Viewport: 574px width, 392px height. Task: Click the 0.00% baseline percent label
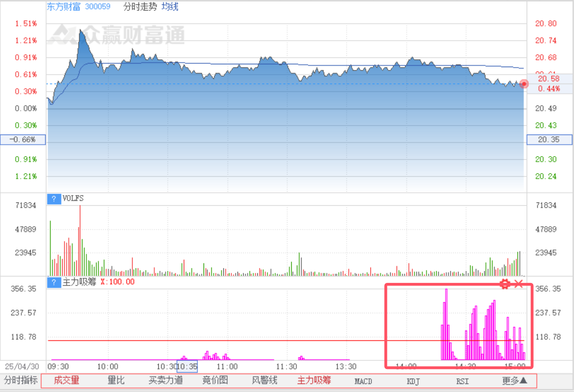[26, 108]
